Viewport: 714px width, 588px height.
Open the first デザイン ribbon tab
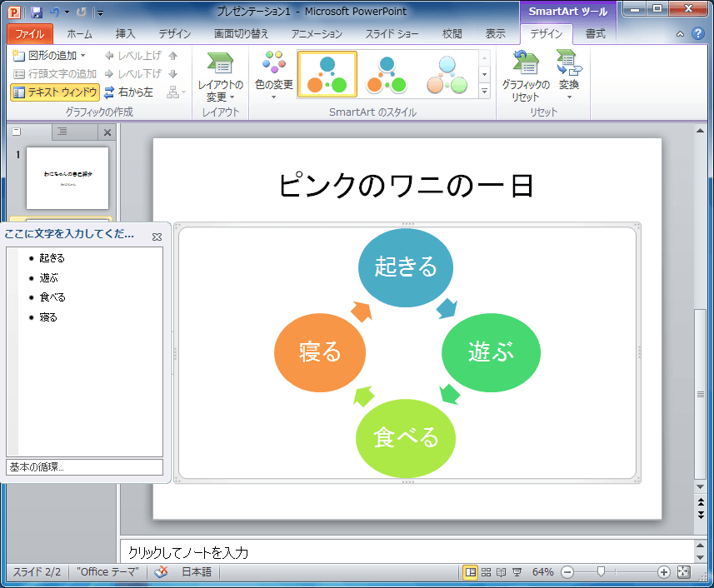174,33
